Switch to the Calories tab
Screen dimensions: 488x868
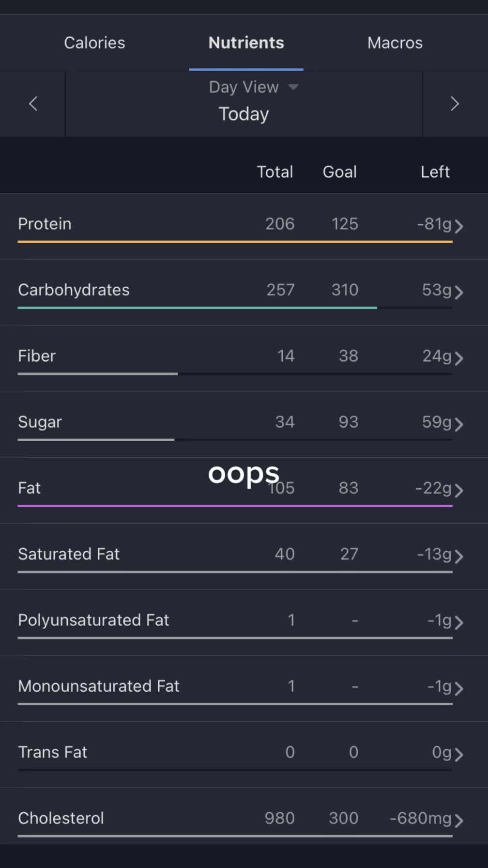[x=94, y=43]
